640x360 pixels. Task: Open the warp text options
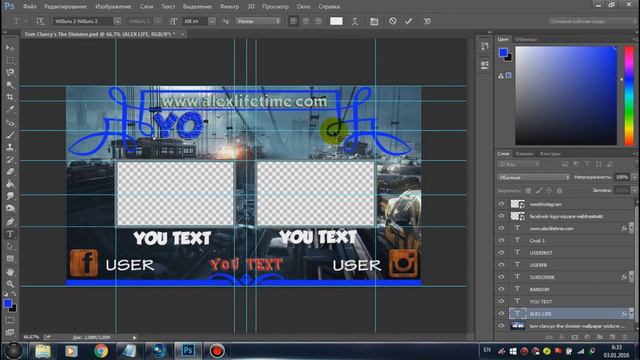click(355, 21)
